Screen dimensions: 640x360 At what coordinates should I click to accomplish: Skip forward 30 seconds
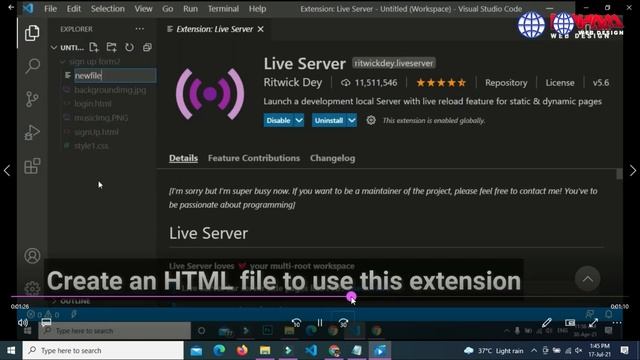344,323
